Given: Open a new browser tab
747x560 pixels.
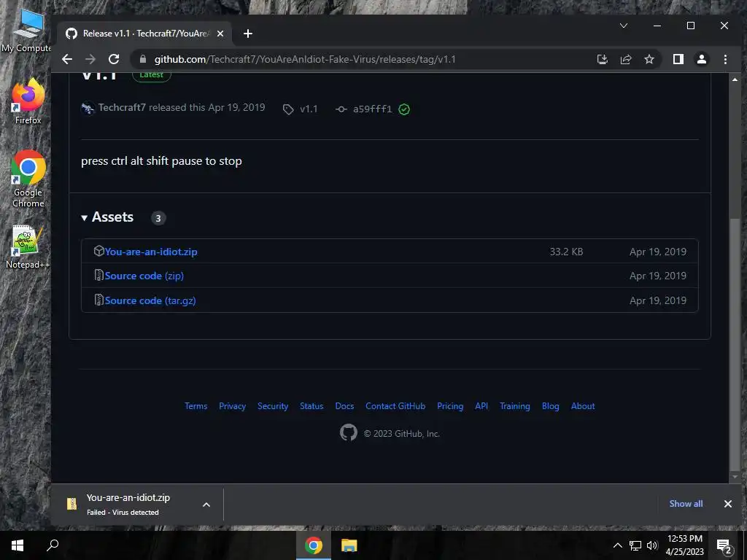Looking at the screenshot, I should tap(248, 34).
